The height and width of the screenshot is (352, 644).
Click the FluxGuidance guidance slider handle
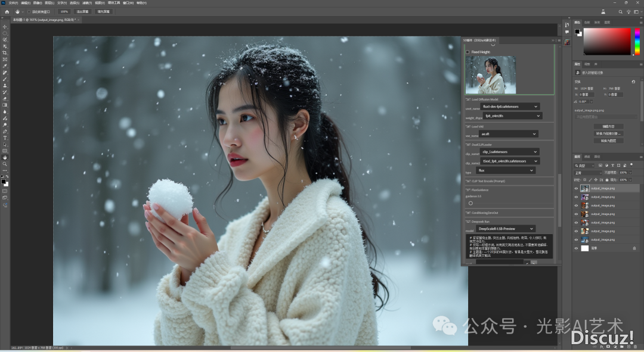tap(470, 203)
